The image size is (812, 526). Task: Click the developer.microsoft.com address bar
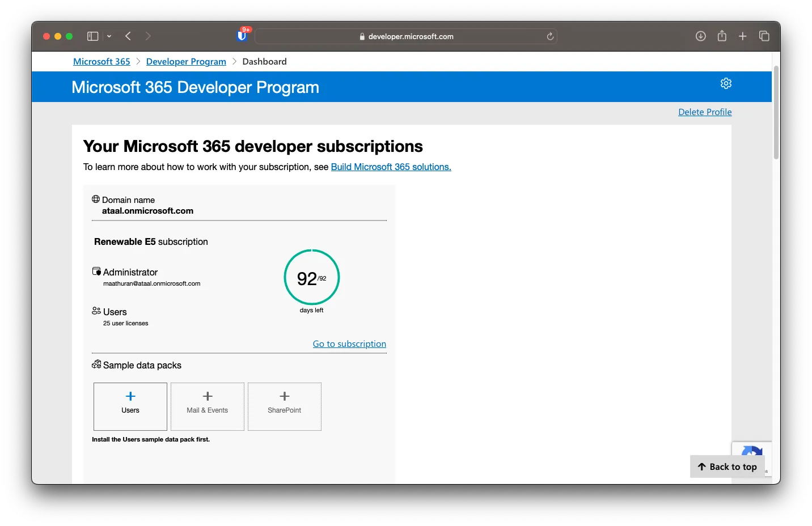coord(406,36)
